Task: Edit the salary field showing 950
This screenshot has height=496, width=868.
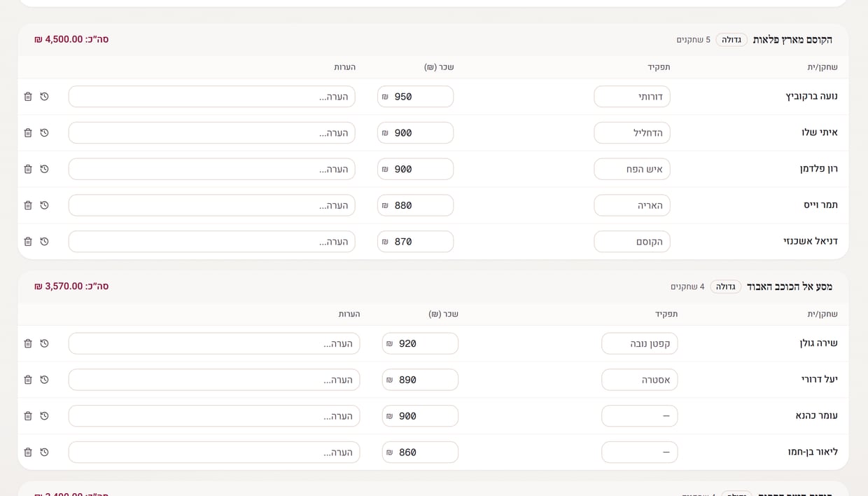Action: click(415, 97)
